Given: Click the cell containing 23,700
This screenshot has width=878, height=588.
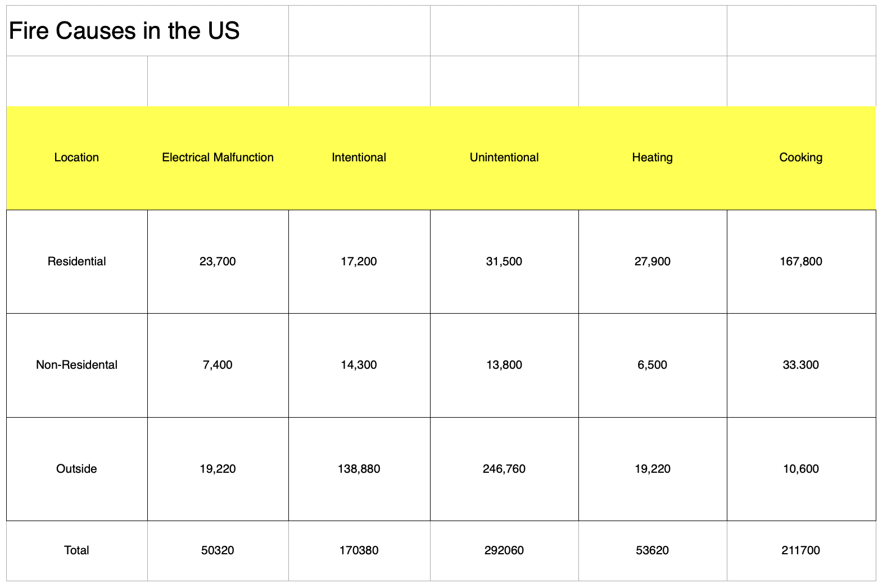Looking at the screenshot, I should point(218,261).
